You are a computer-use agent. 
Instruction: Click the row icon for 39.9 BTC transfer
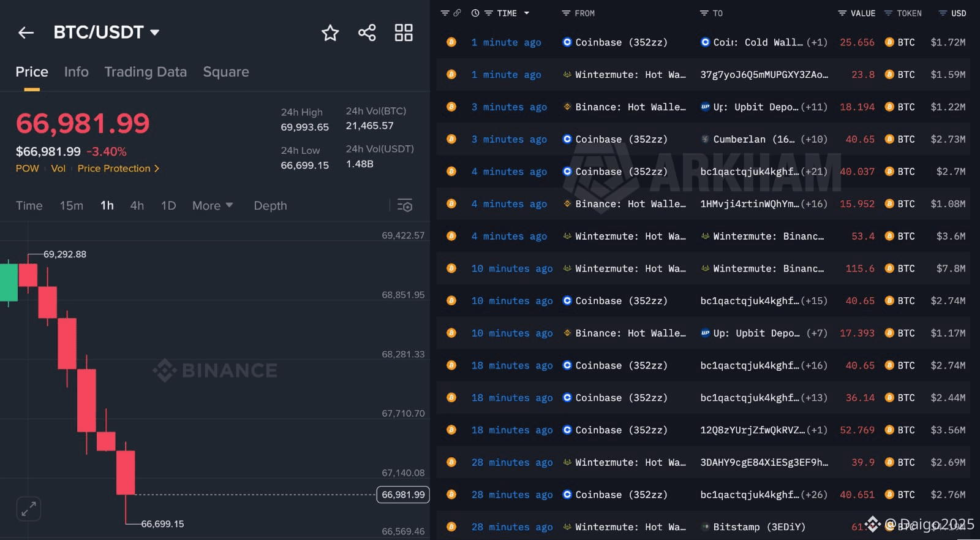tap(451, 462)
